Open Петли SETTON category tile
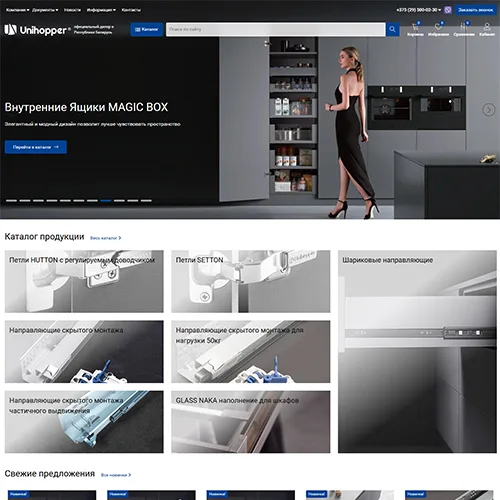 pyautogui.click(x=251, y=281)
